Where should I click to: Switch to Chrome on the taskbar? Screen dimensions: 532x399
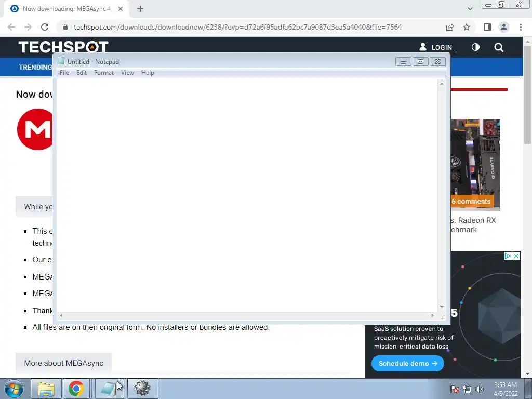point(76,389)
